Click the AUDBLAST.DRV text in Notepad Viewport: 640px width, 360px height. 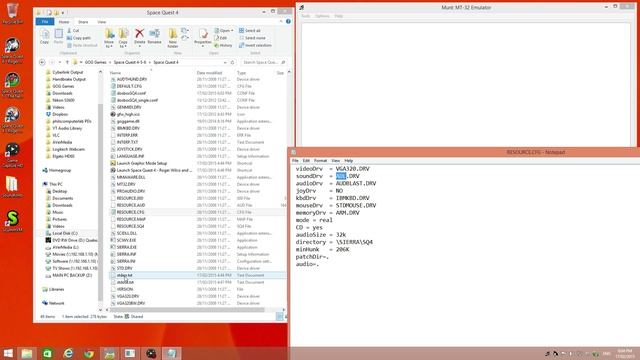356,183
